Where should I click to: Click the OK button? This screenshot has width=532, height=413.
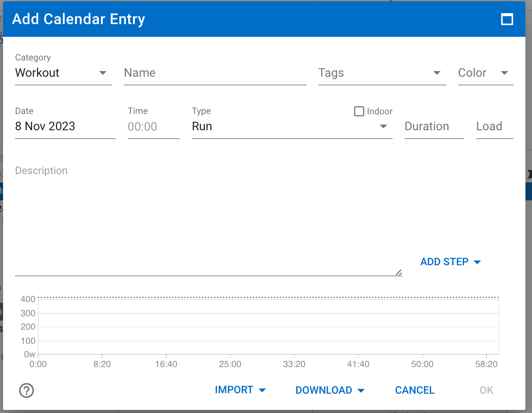pyautogui.click(x=486, y=390)
